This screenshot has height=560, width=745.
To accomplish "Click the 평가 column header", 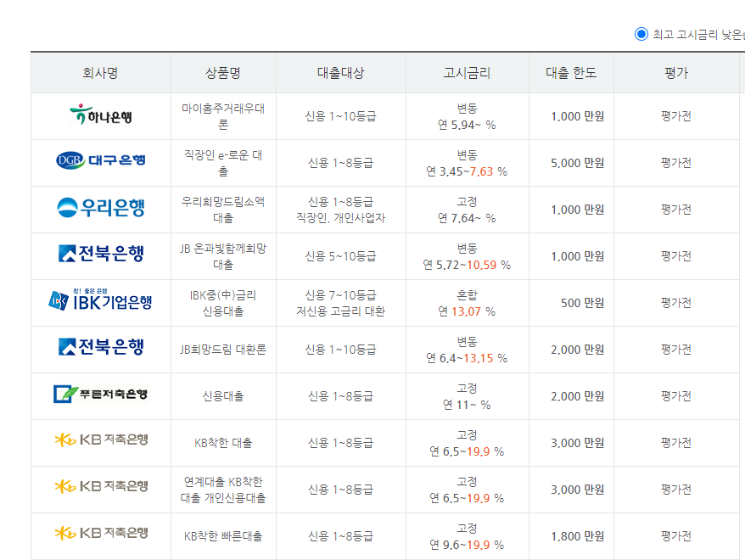I will [676, 73].
